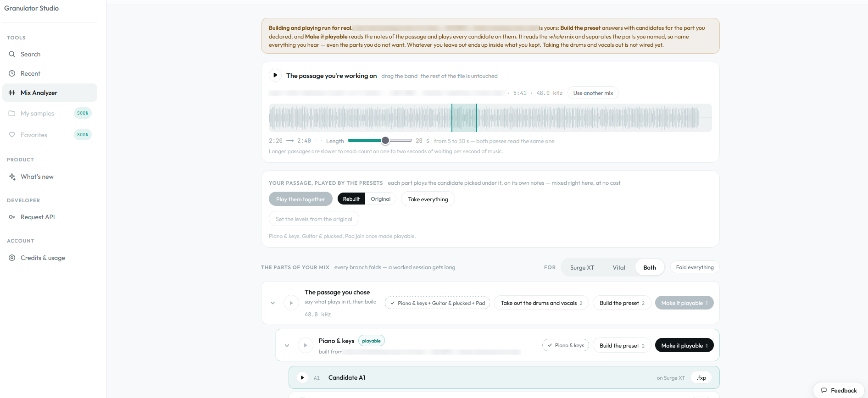Open Credits & usage page
This screenshot has height=398, width=868.
point(50,258)
